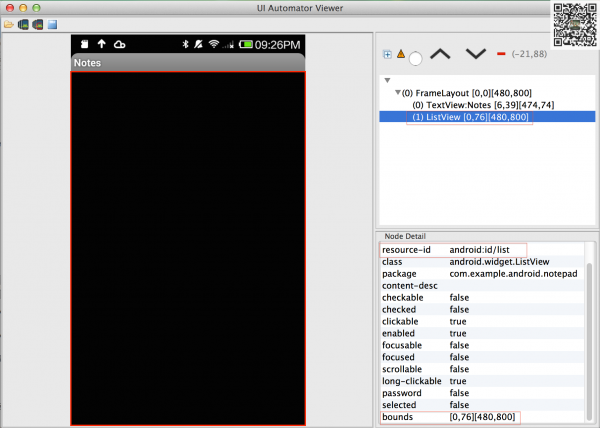Click the checked property row
The width and height of the screenshot is (600, 428).
[482, 309]
